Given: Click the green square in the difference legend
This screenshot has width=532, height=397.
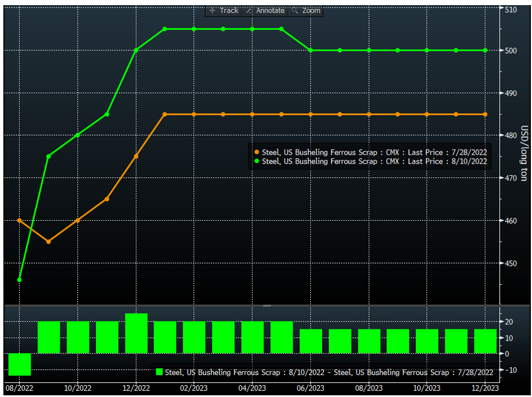Looking at the screenshot, I should [x=159, y=372].
